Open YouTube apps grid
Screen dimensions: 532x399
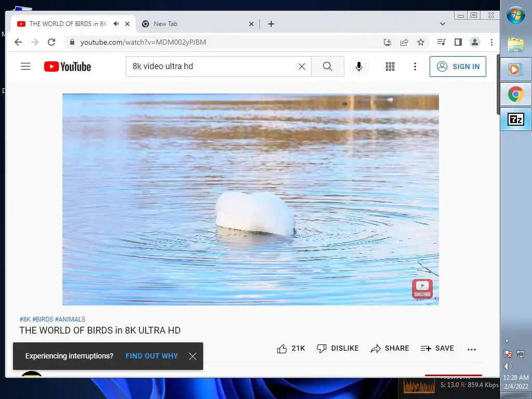tap(390, 66)
